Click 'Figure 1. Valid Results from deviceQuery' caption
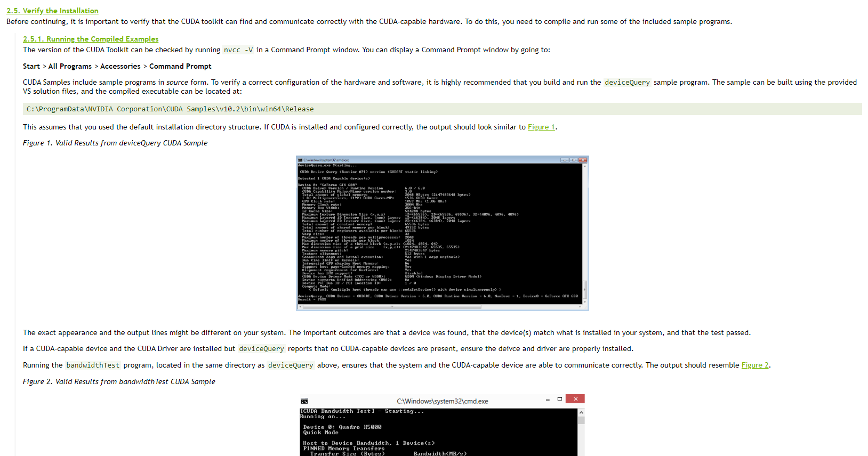Viewport: 868px width, 456px height. click(x=115, y=143)
